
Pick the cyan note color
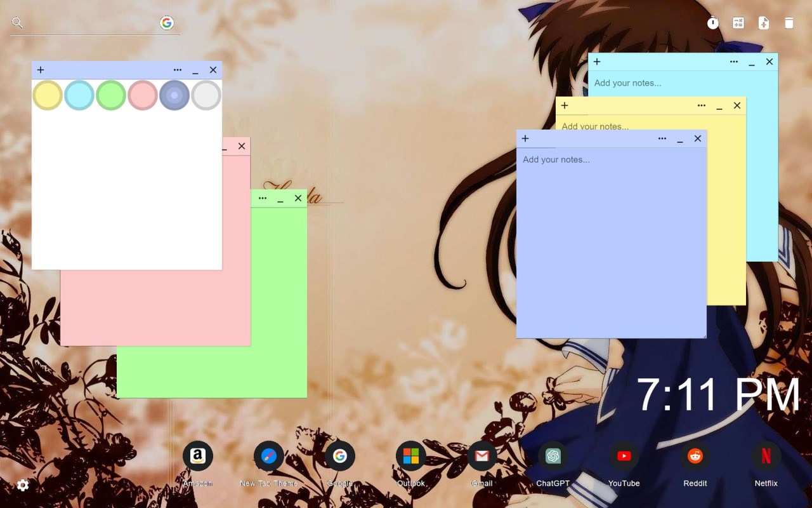(x=79, y=95)
